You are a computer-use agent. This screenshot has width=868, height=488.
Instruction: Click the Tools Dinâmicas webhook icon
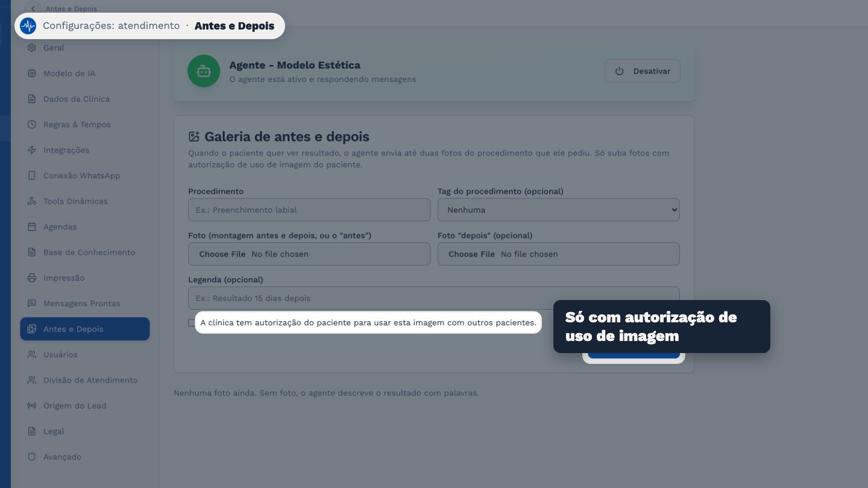coord(32,201)
